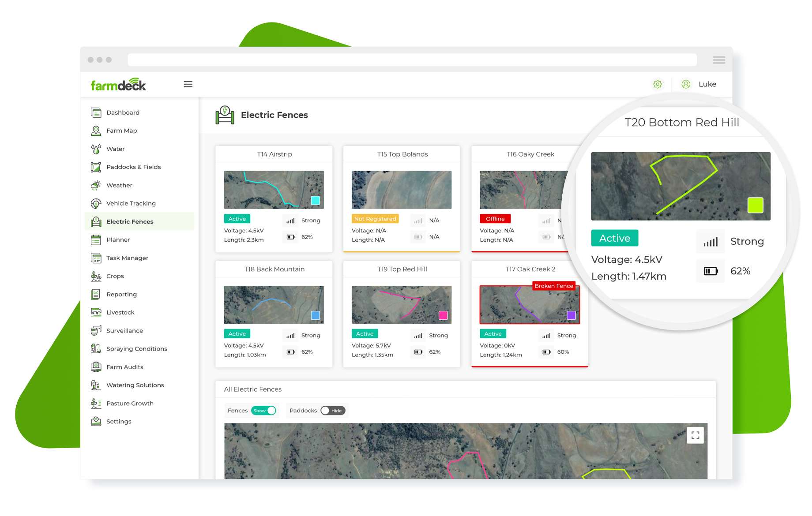Select the Water droplets icon in sidebar
This screenshot has width=812, height=516.
(x=96, y=149)
